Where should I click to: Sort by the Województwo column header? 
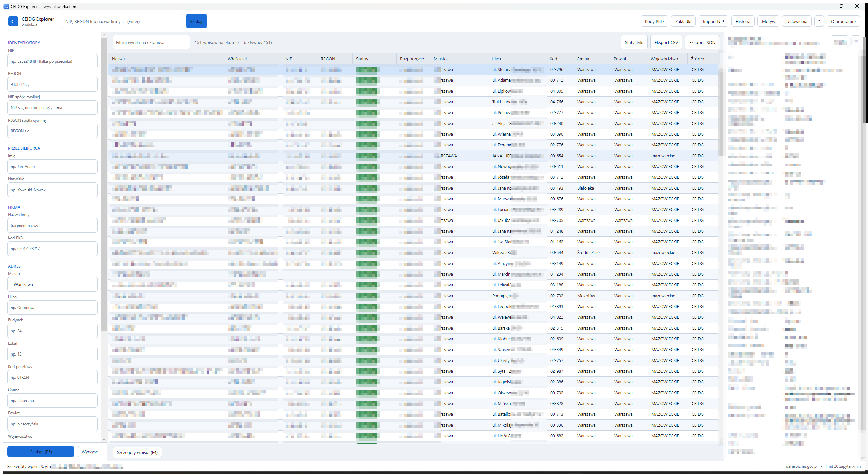(667, 59)
